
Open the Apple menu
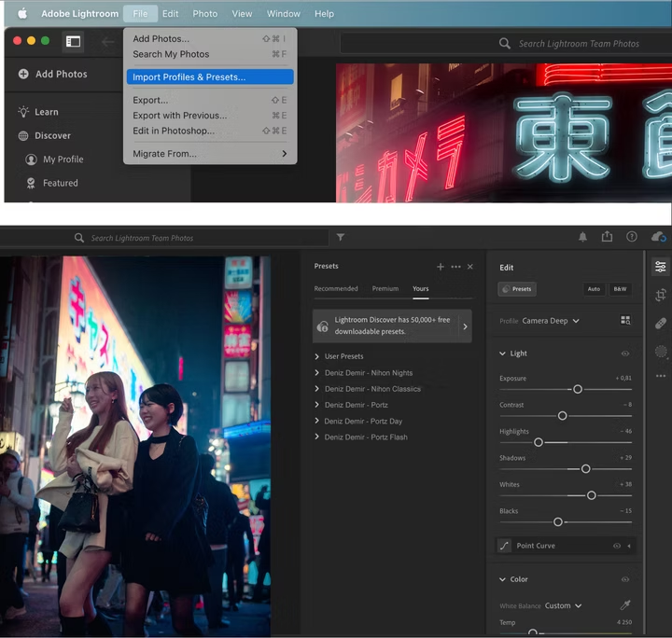[x=22, y=14]
